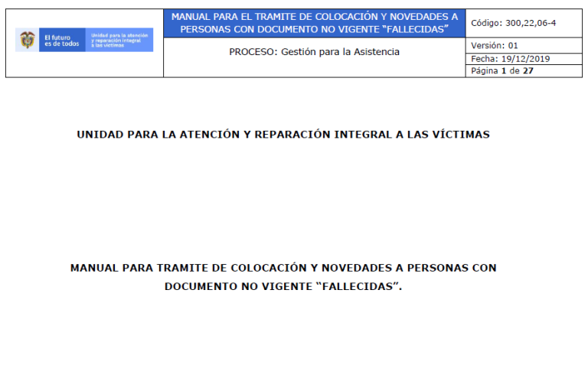588x365 pixels.
Task: Click 'PROCESO: Gestión para la Asistencia' text
Action: [314, 52]
